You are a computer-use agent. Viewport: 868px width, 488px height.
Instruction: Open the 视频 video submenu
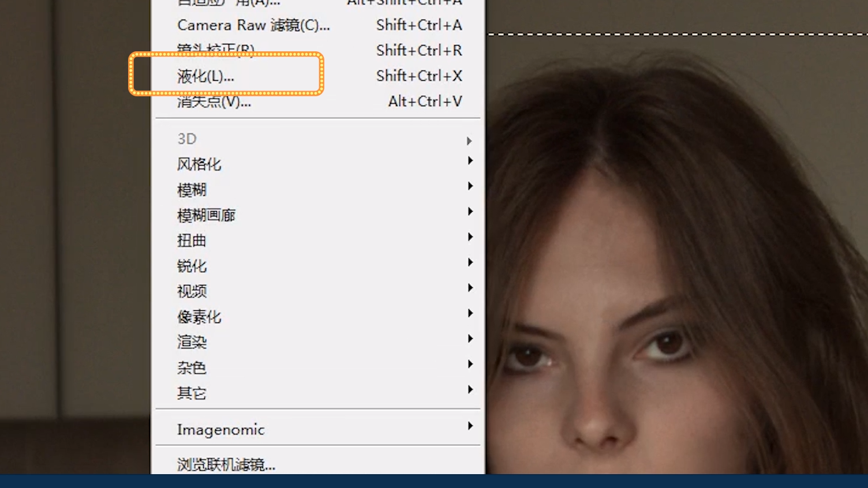click(x=192, y=291)
